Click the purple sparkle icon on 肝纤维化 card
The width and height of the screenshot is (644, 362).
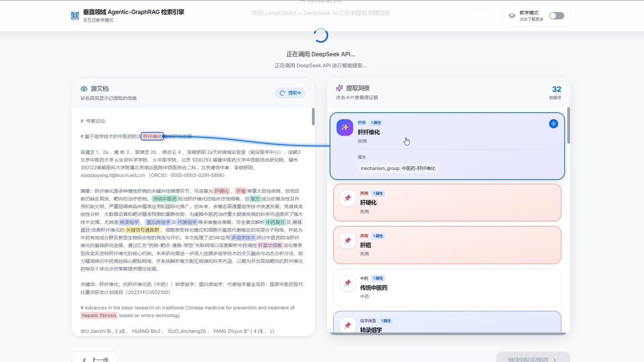345,128
